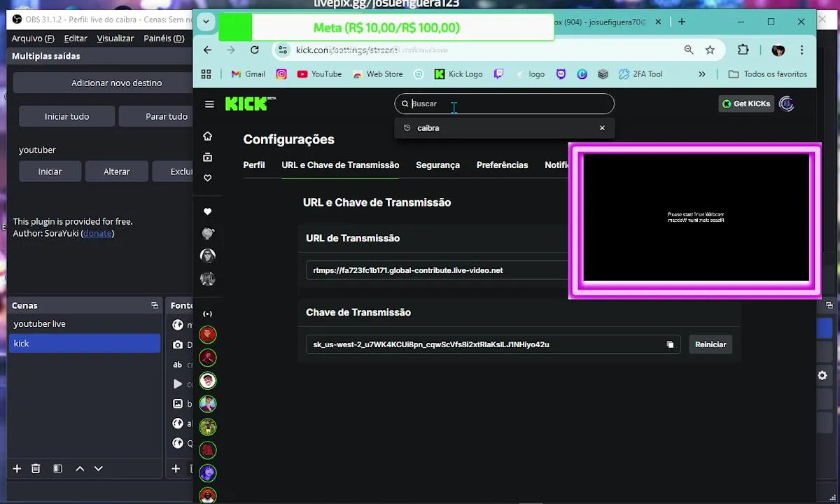The width and height of the screenshot is (840, 504).
Task: Move scene down with the down arrow
Action: [x=99, y=468]
